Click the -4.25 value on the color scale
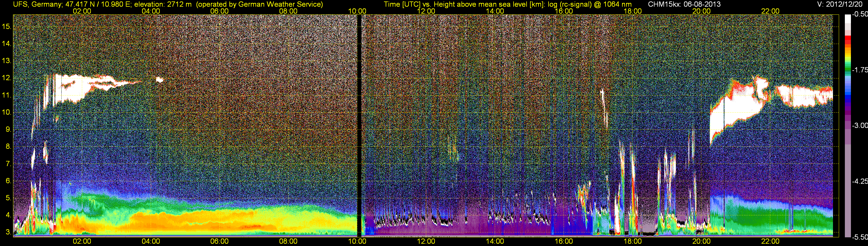 tap(860, 181)
